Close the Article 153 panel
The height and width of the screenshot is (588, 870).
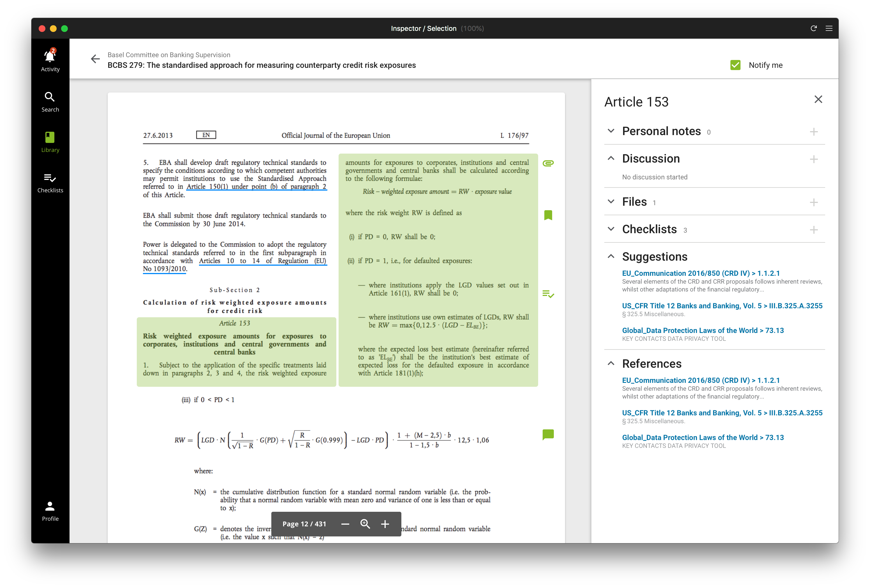coord(818,99)
